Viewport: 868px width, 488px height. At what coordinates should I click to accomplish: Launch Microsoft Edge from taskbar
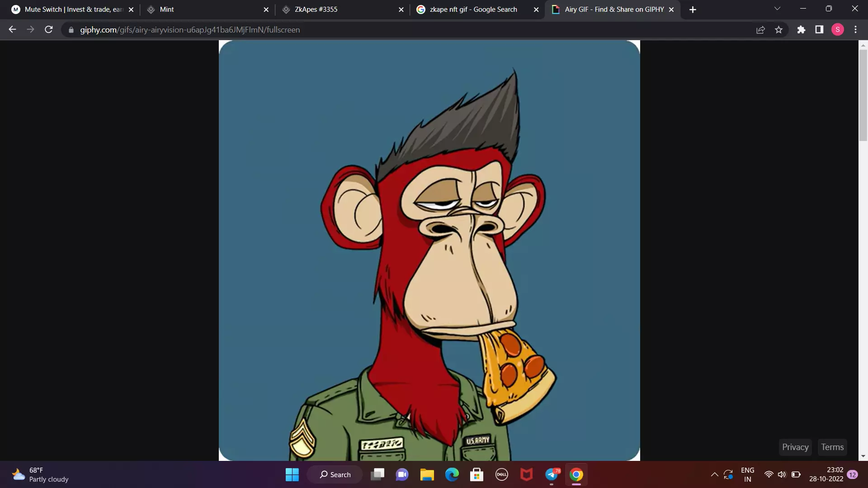(x=452, y=474)
